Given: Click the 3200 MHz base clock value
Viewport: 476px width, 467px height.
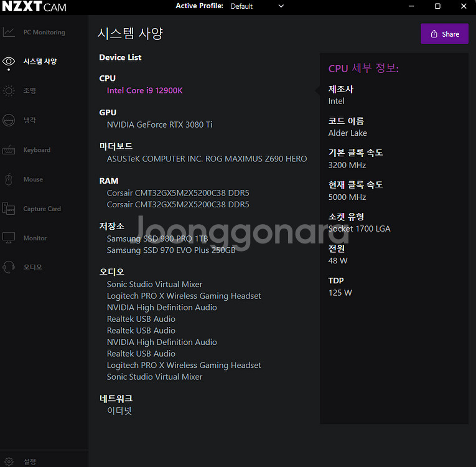Looking at the screenshot, I should (347, 165).
